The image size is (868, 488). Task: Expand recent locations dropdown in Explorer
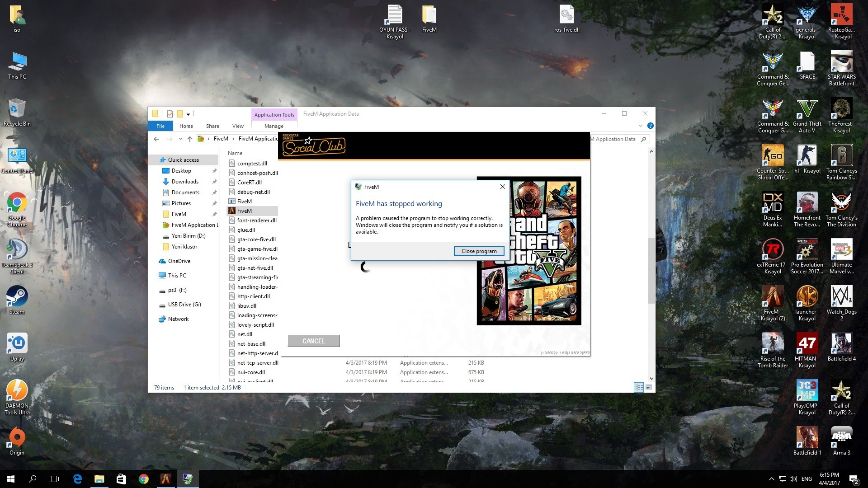click(180, 139)
